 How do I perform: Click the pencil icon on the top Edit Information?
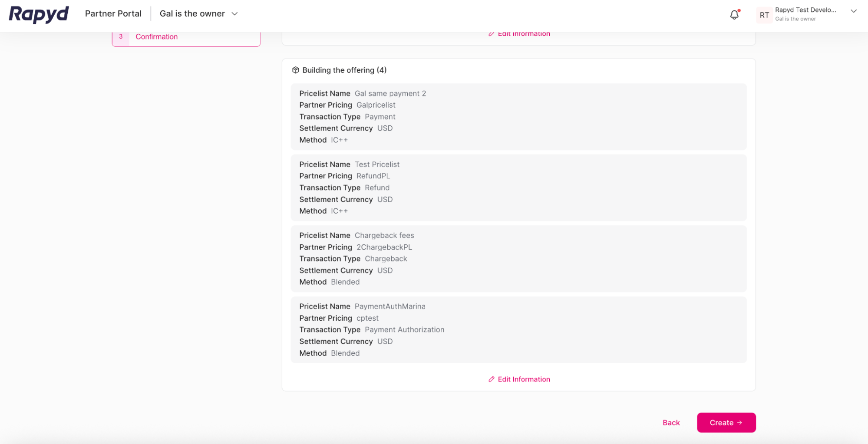tap(491, 33)
